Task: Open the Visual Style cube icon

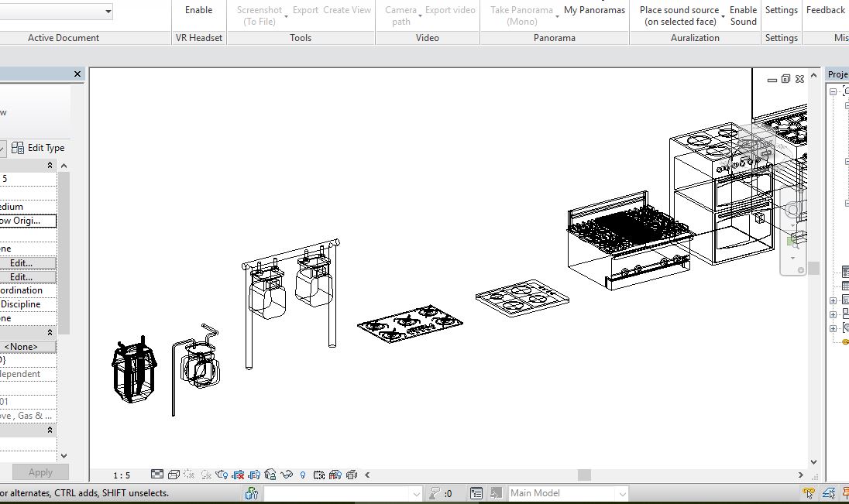Action: pyautogui.click(x=174, y=475)
